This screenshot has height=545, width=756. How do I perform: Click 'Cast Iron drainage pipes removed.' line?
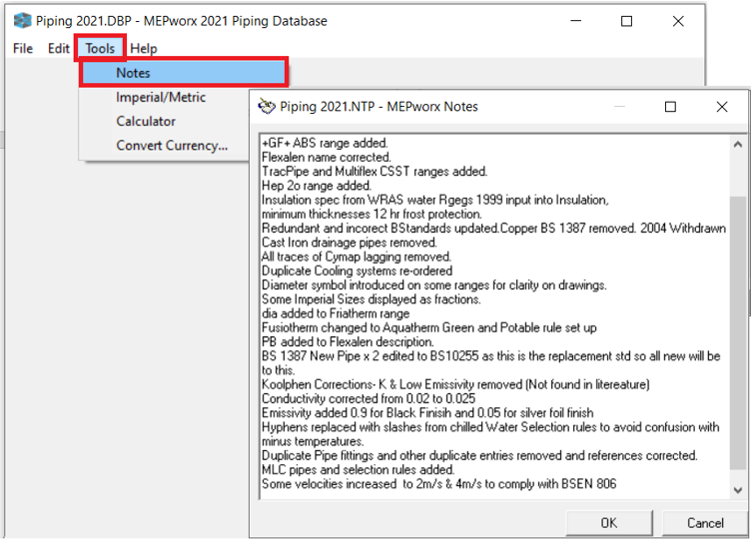tap(350, 243)
